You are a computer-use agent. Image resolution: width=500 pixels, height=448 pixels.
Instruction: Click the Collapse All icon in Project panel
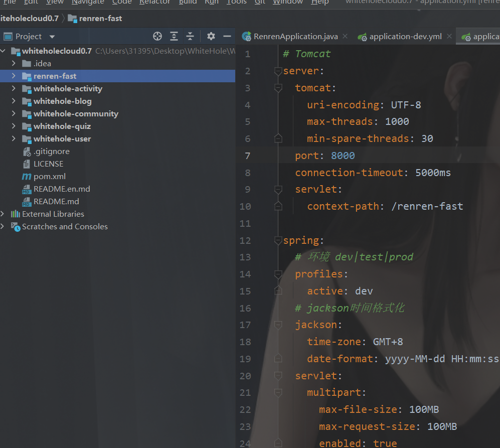pos(190,37)
